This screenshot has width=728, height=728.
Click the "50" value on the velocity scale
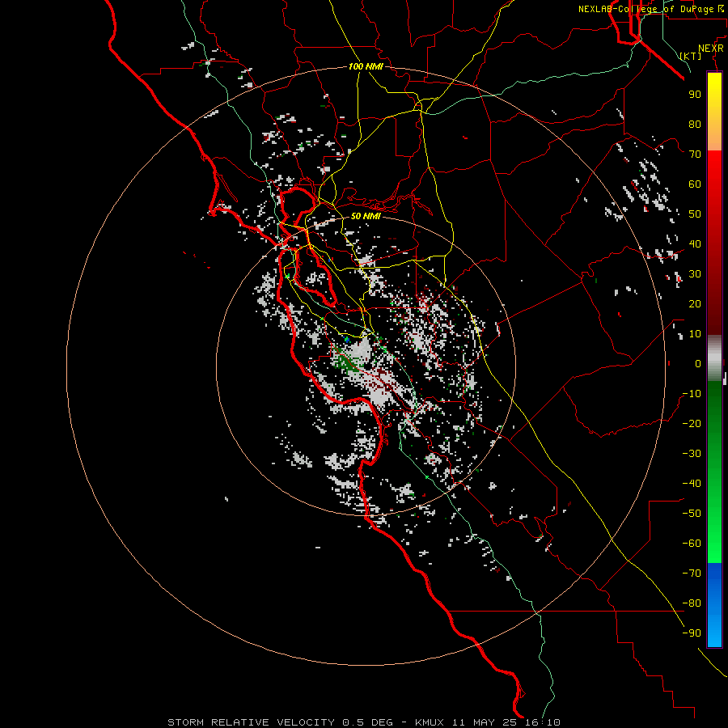695,214
